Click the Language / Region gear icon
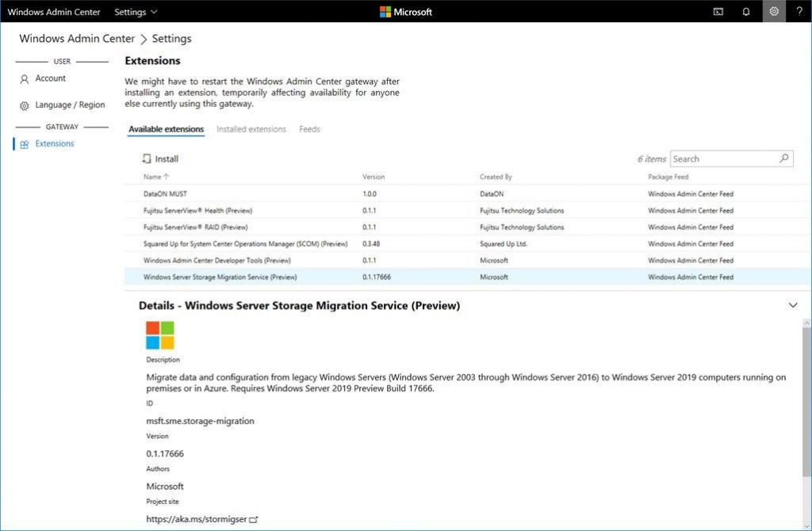The image size is (812, 531). point(24,105)
